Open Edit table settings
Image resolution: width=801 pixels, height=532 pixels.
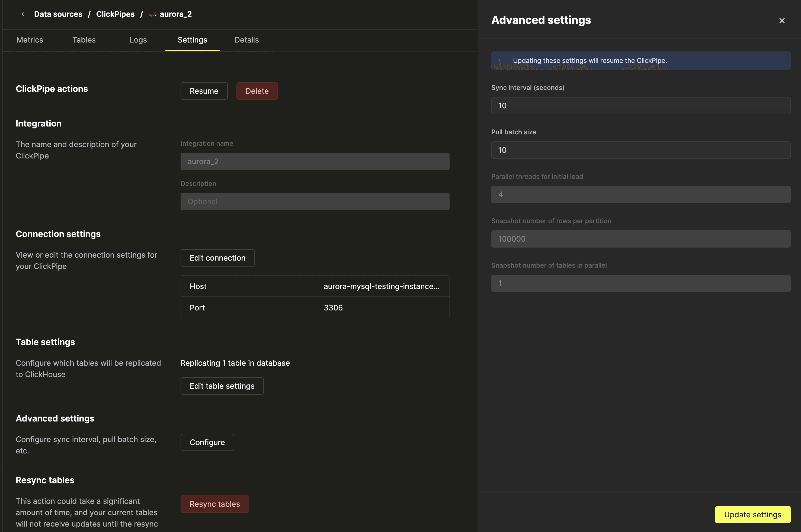[222, 386]
